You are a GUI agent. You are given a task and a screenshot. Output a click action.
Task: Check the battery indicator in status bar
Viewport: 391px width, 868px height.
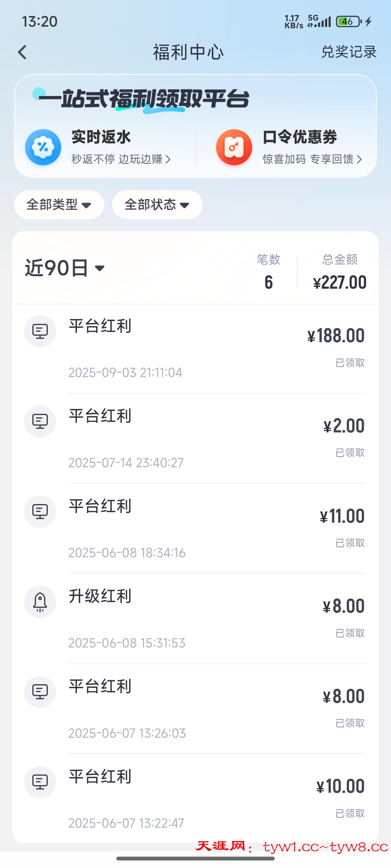pos(348,22)
